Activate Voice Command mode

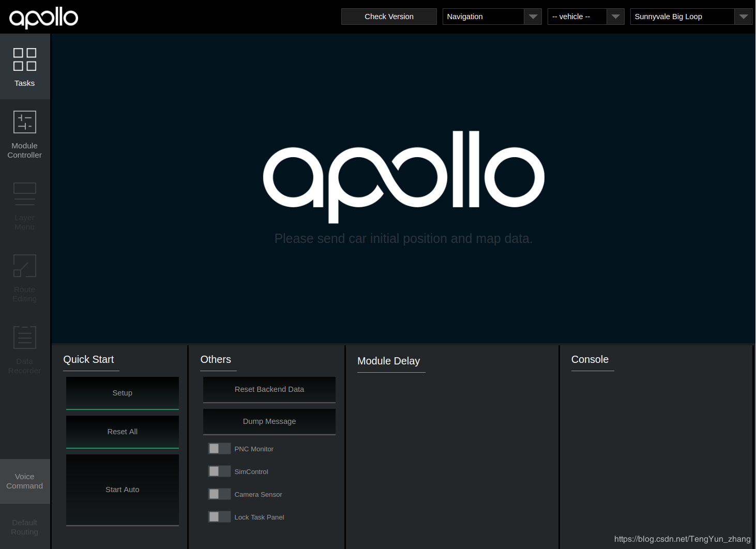[x=24, y=481]
